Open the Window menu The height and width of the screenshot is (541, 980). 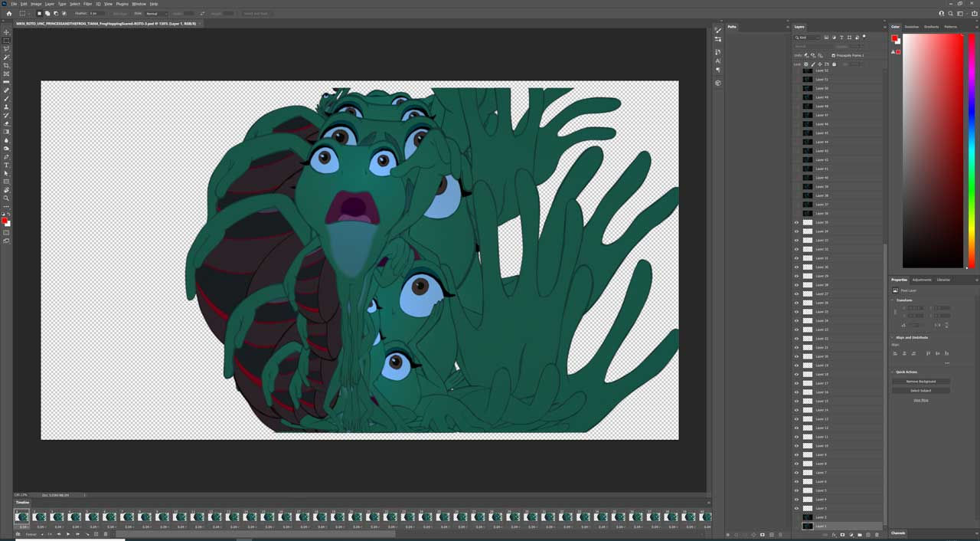click(x=139, y=4)
